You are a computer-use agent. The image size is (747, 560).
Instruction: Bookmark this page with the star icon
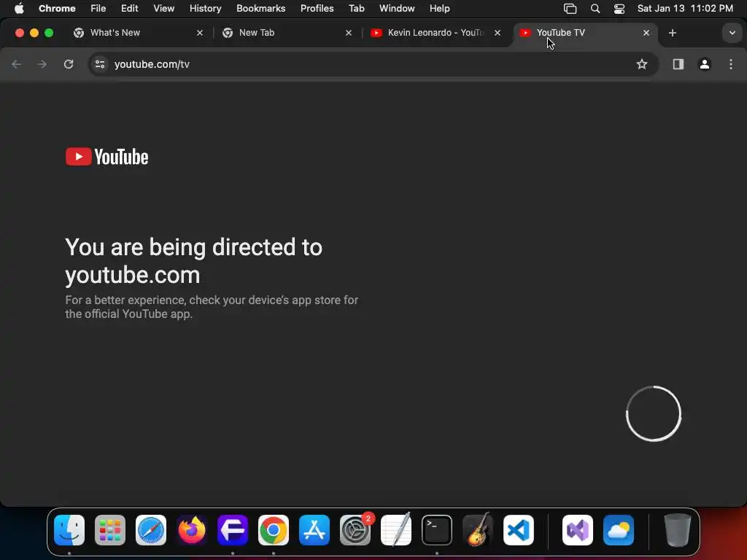pos(642,64)
